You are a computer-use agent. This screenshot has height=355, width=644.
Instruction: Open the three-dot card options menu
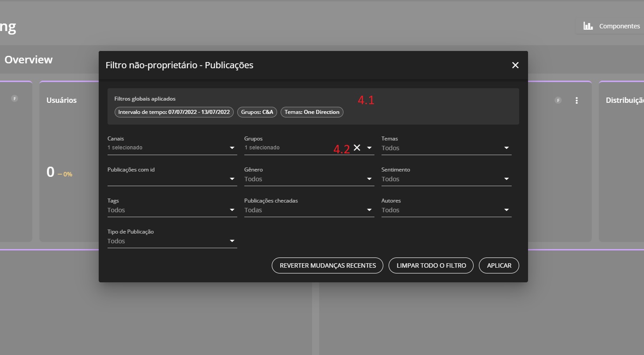[576, 101]
